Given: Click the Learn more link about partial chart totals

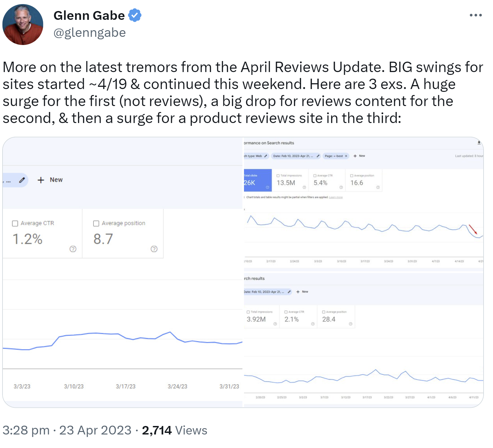Looking at the screenshot, I should (336, 197).
